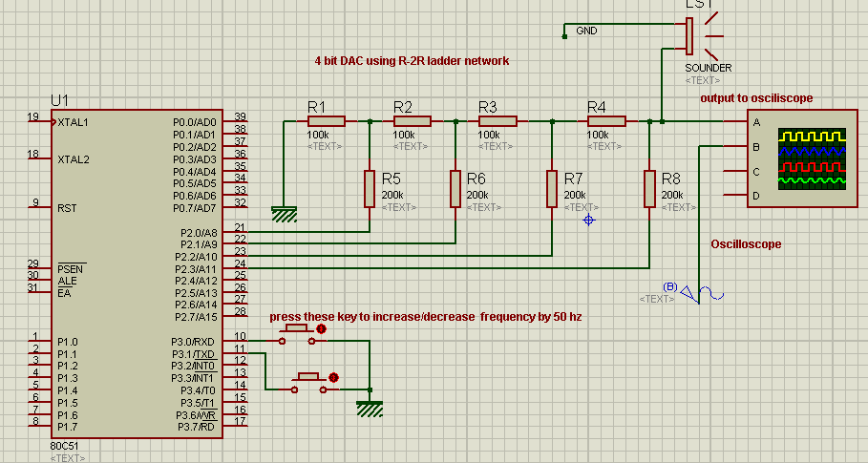The image size is (868, 463).
Task: Click ALE pin label
Action: [x=67, y=282]
